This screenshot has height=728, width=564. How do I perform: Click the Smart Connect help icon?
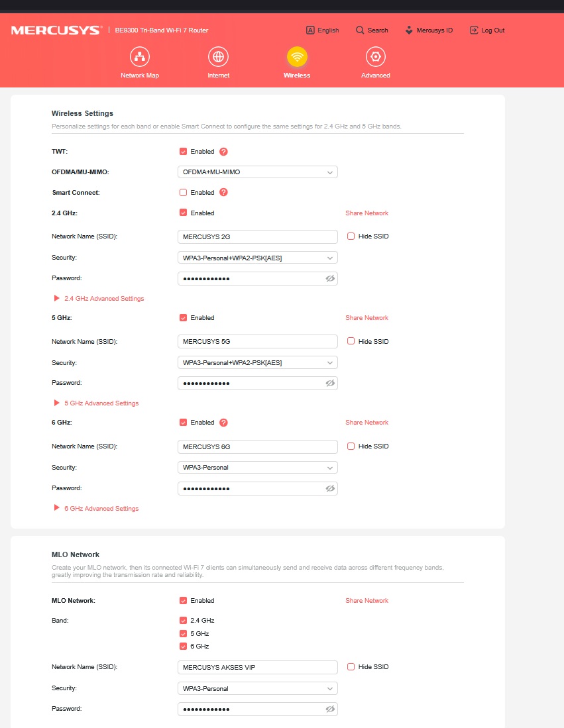(x=223, y=192)
